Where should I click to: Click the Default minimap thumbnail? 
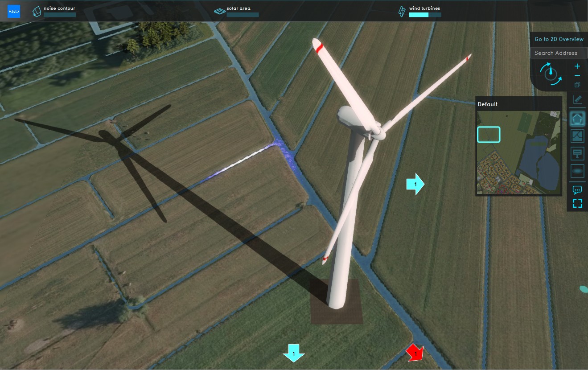click(518, 151)
